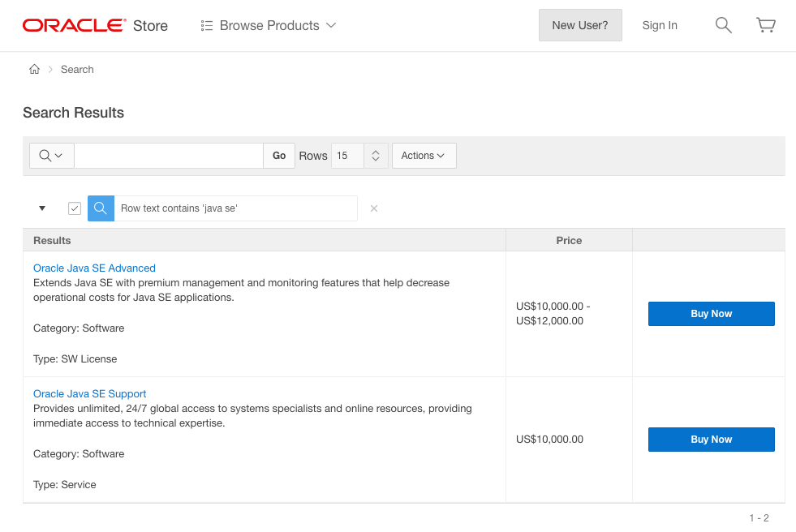Open the header search magnifier icon
The width and height of the screenshot is (796, 532).
[x=723, y=25]
